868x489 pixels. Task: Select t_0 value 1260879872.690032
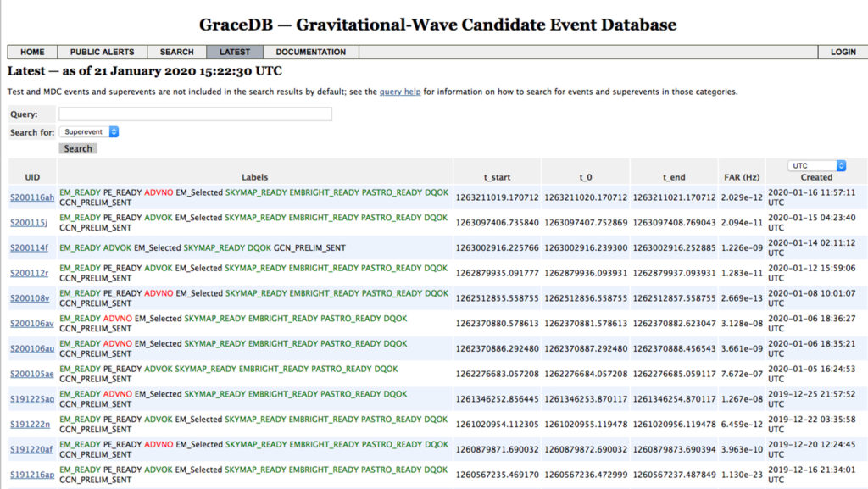coord(586,450)
